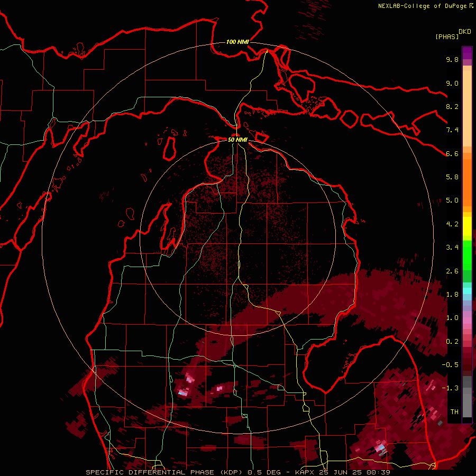The width and height of the screenshot is (476, 476).
Task: Click the DKD label above the color bar
Action: click(x=465, y=32)
